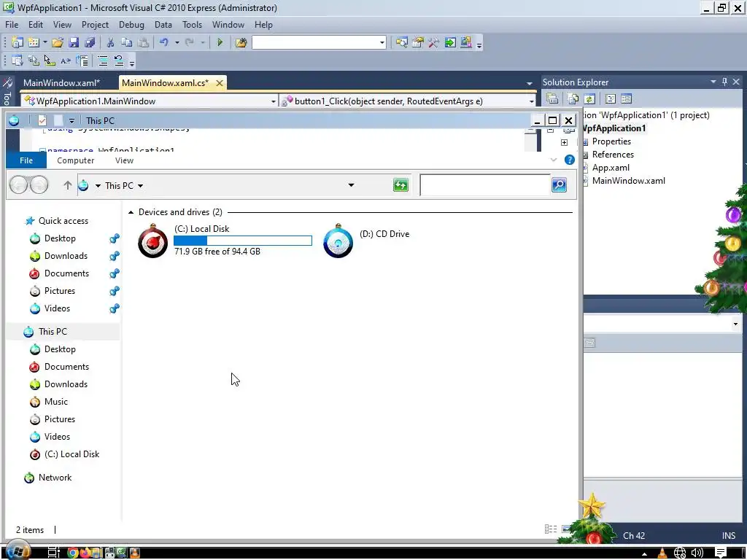Open the Customize Quick Access Toolbar dropdown
747x560 pixels.
click(x=71, y=121)
